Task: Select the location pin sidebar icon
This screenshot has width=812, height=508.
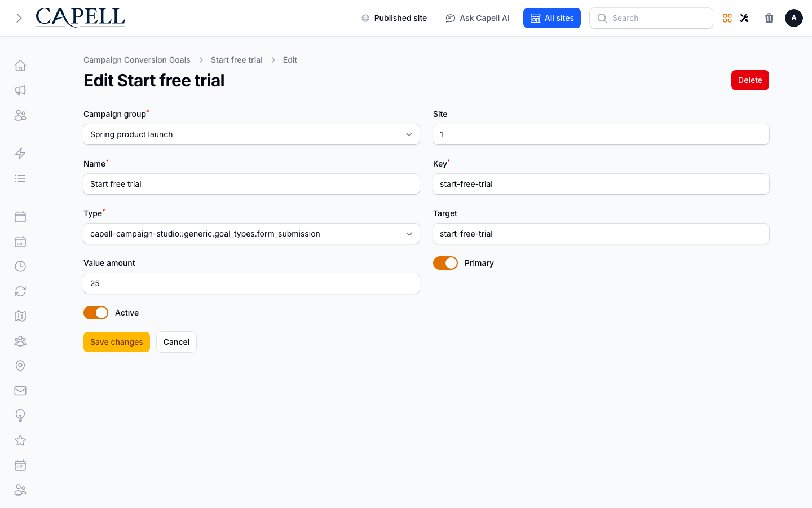Action: [20, 366]
